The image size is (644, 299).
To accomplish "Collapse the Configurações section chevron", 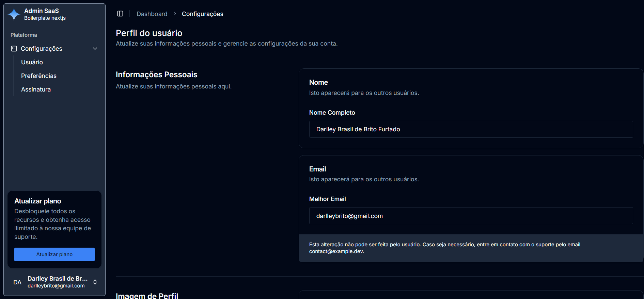I will 95,49.
